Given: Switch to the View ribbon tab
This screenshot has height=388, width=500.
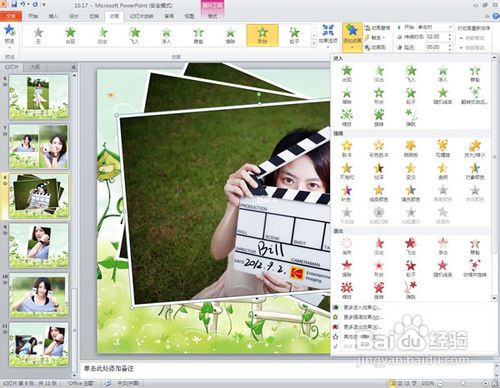Looking at the screenshot, I should [189, 16].
